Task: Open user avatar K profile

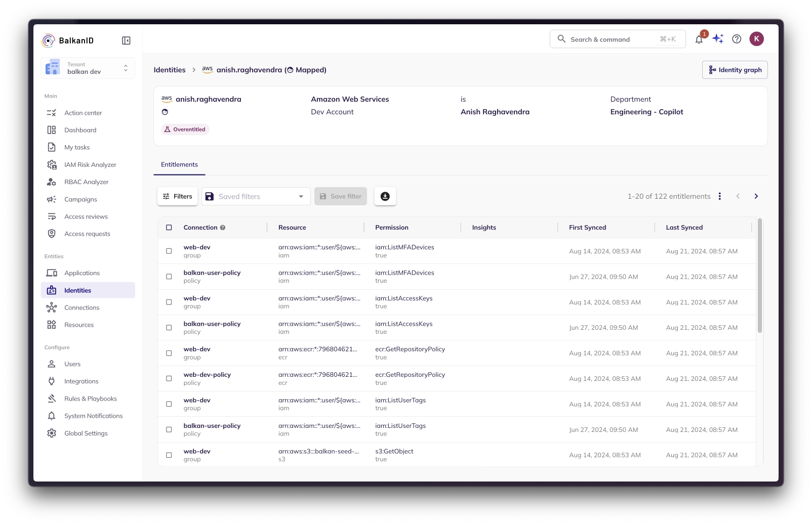Action: point(756,39)
